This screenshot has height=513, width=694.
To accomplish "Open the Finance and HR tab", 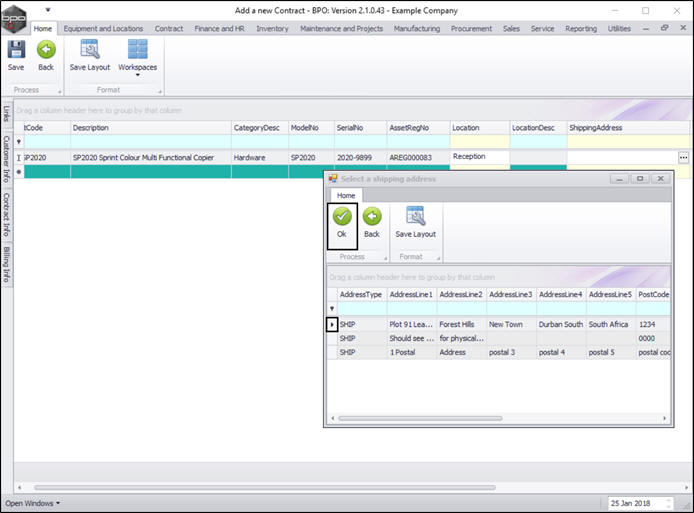I will click(x=220, y=29).
